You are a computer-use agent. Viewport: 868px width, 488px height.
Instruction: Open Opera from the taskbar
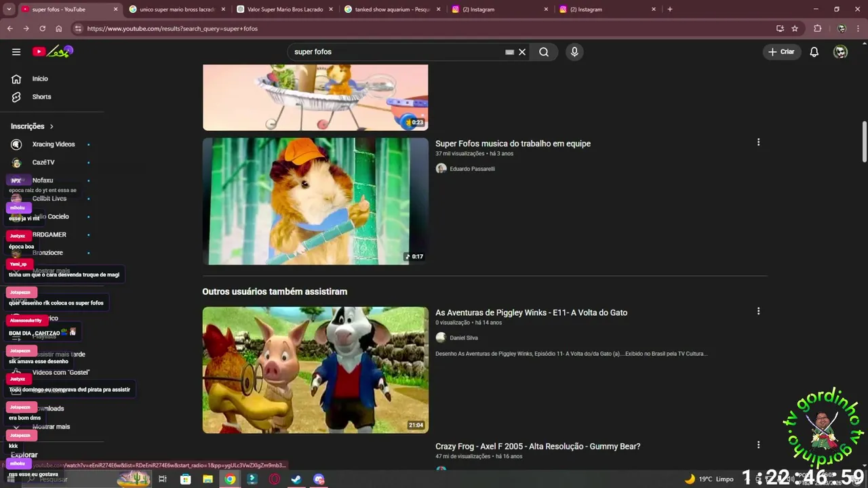coord(275,479)
